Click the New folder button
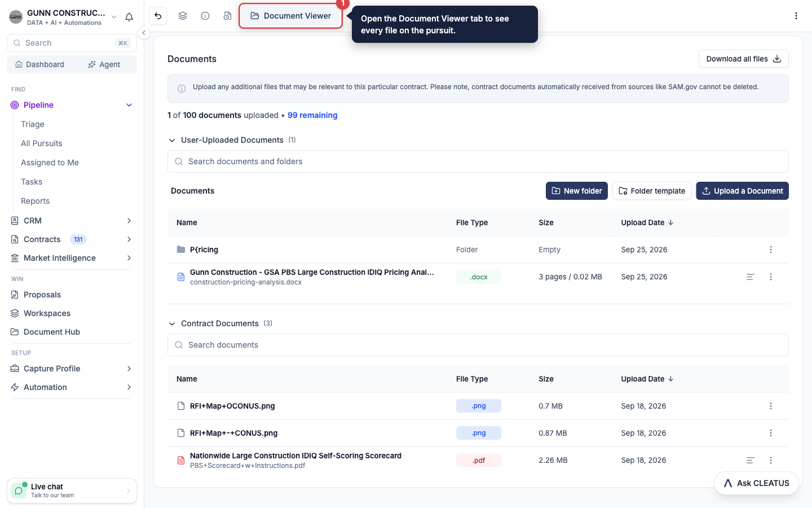This screenshot has width=812, height=508. pos(576,191)
